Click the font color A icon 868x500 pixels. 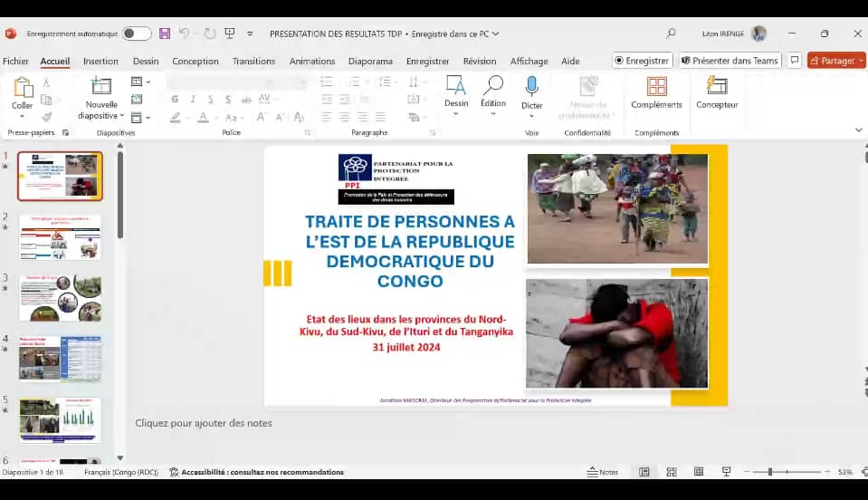(203, 118)
